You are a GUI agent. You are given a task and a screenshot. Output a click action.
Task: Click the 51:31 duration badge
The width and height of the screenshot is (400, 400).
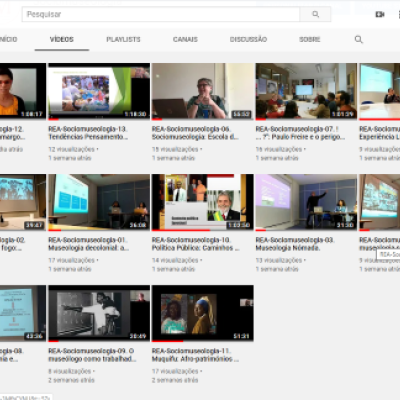tap(241, 336)
